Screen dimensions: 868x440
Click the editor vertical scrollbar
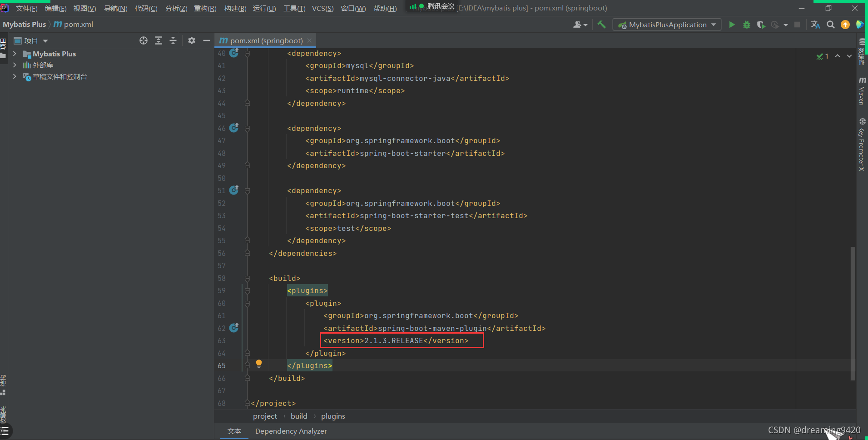point(853,314)
